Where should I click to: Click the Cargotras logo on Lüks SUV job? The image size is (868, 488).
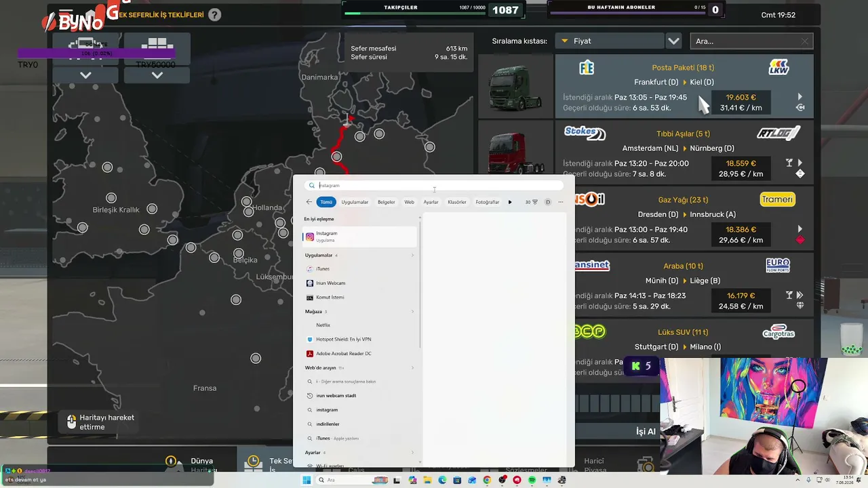click(x=778, y=331)
